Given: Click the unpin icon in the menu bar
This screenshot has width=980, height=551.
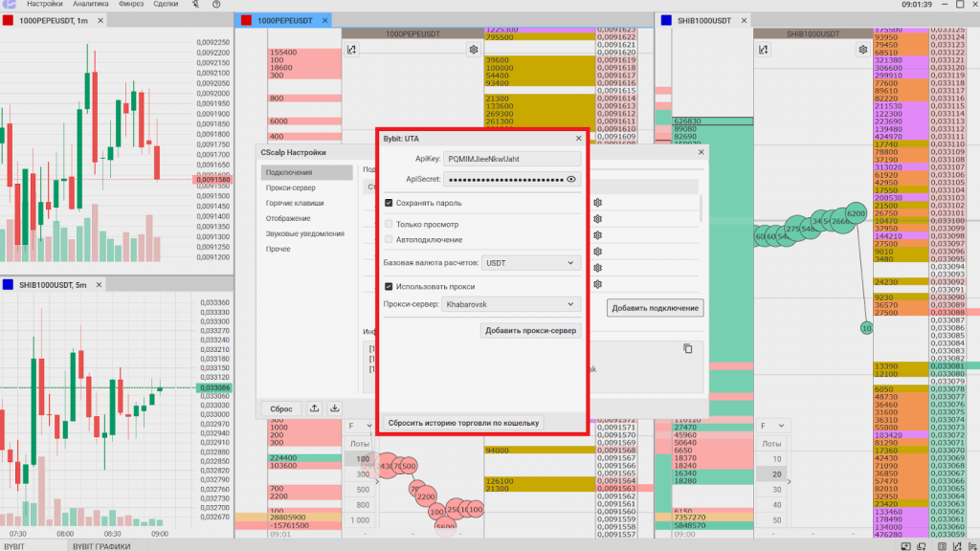Looking at the screenshot, I should pyautogui.click(x=195, y=4).
